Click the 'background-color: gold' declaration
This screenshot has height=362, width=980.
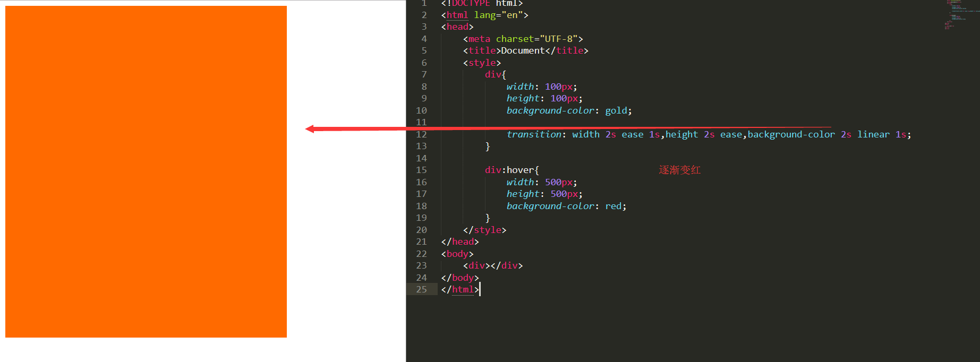click(x=569, y=110)
